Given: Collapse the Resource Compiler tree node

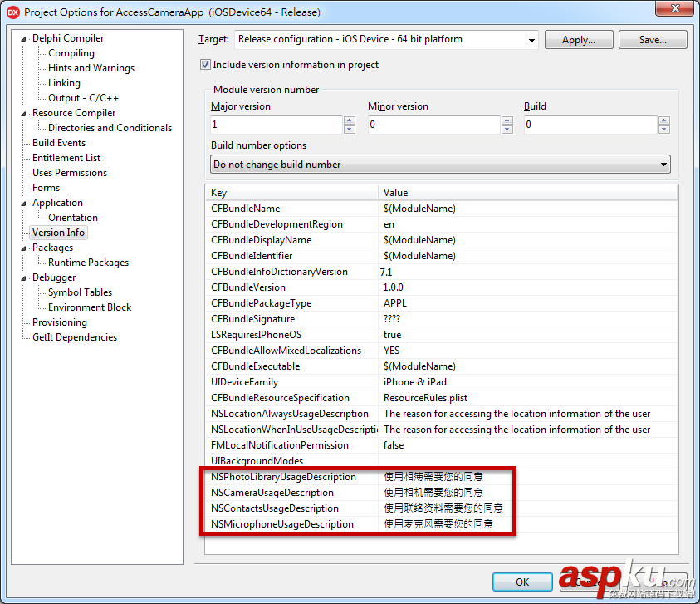Looking at the screenshot, I should 23,114.
